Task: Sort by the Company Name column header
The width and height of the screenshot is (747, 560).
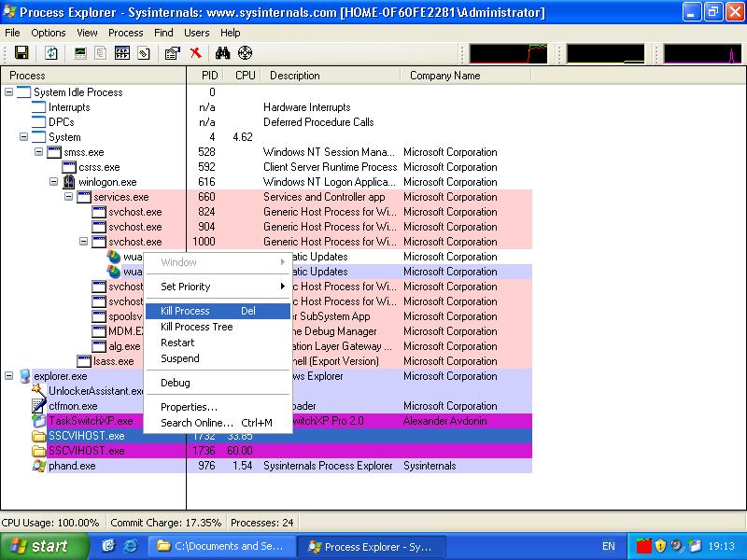Action: 465,76
